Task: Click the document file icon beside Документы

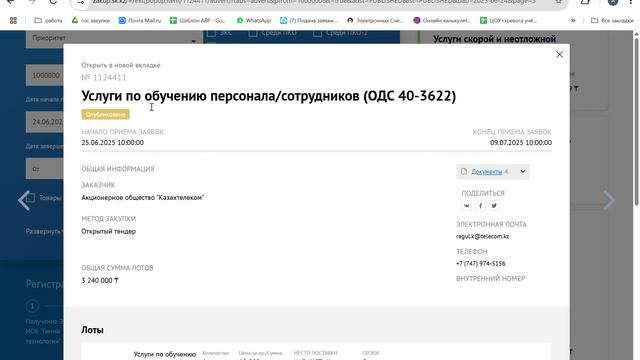Action: pyautogui.click(x=464, y=171)
